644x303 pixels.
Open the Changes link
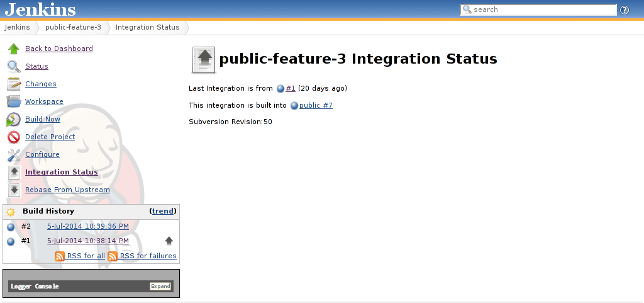(41, 84)
